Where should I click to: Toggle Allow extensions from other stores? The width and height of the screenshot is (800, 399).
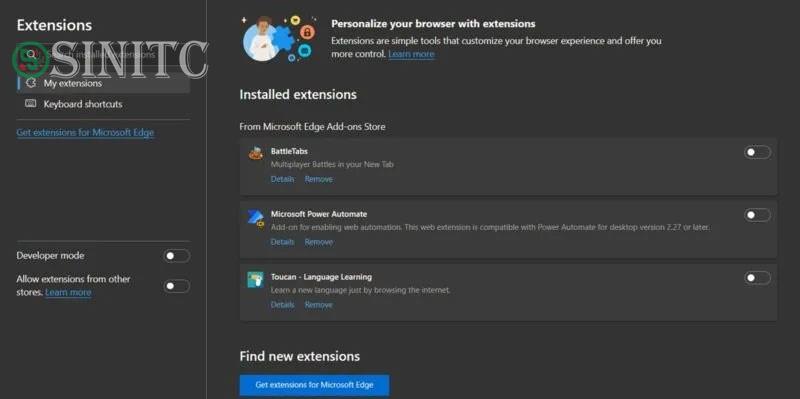pyautogui.click(x=177, y=286)
